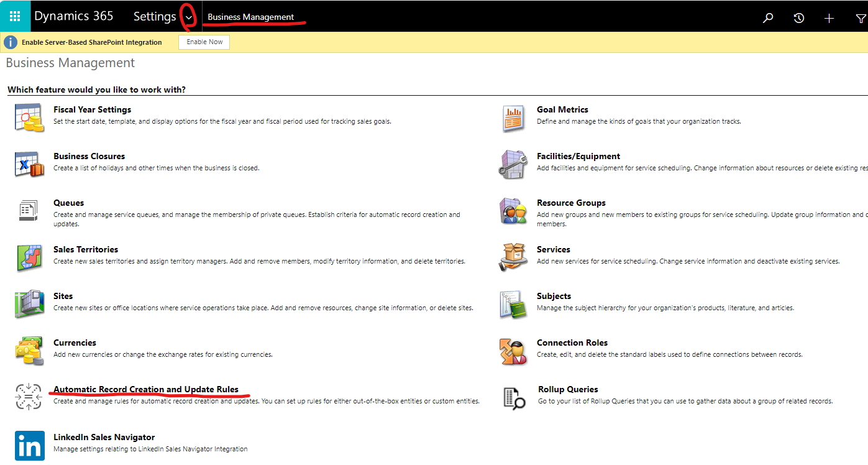The image size is (868, 465).
Task: Click 'Enable Server-Based SharePoint Integration' text
Action: (92, 42)
